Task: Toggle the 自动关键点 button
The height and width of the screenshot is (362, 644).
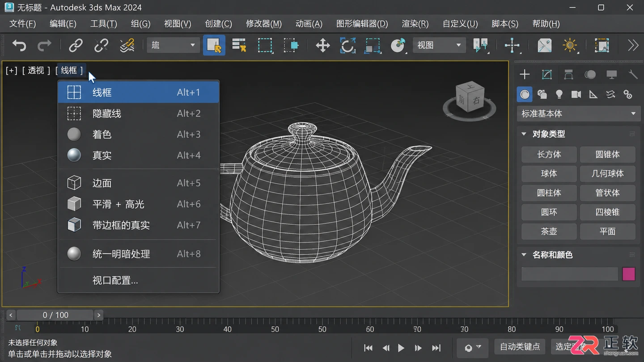Action: [520, 346]
